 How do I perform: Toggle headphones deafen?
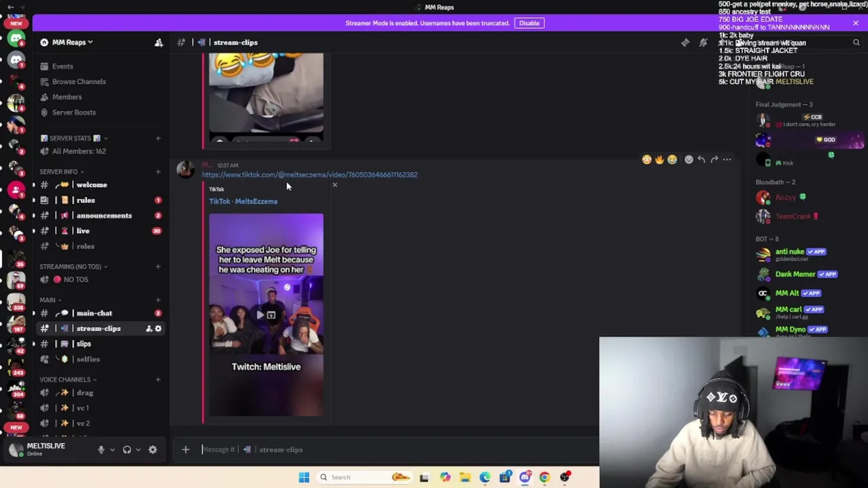coord(127,449)
